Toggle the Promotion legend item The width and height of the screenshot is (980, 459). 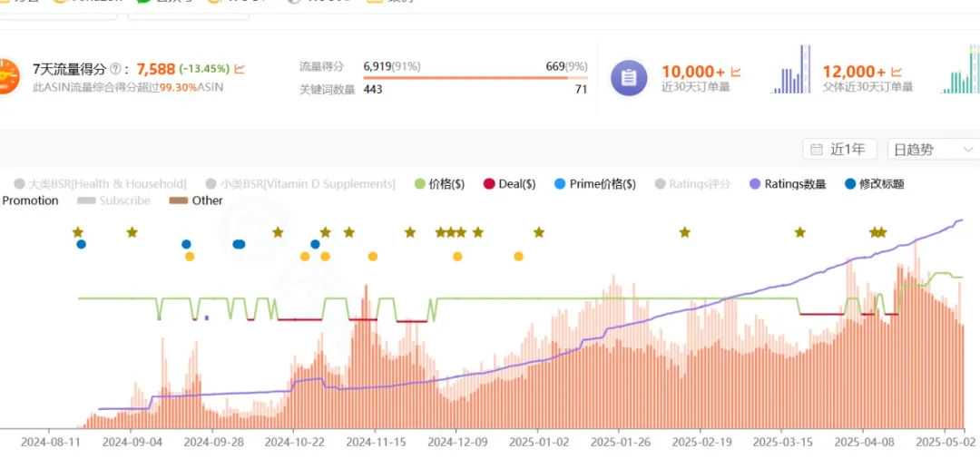(29, 200)
